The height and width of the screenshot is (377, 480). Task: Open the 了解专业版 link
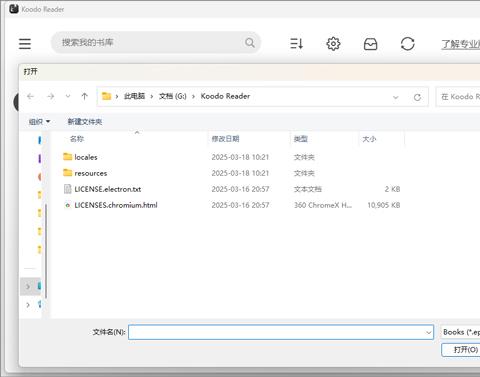(461, 44)
